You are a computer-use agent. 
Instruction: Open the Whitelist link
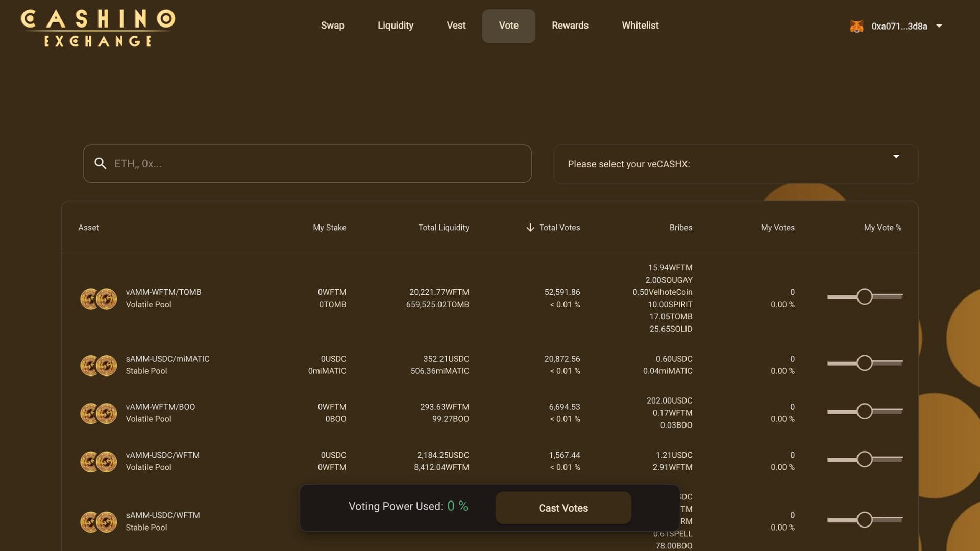tap(640, 26)
